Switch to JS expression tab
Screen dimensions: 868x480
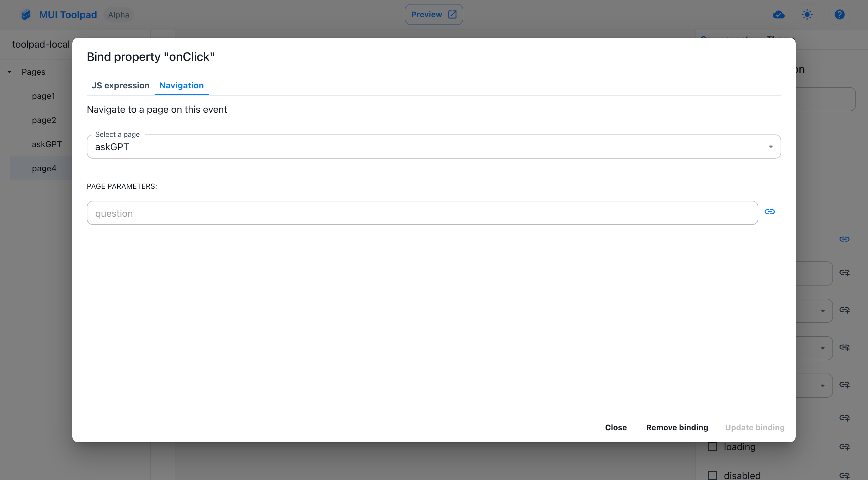pos(121,84)
